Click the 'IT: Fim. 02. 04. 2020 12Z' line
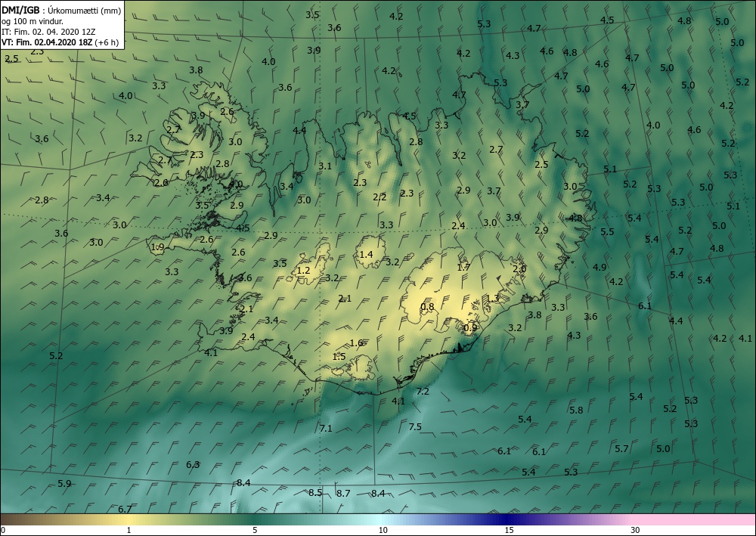 tap(48, 32)
